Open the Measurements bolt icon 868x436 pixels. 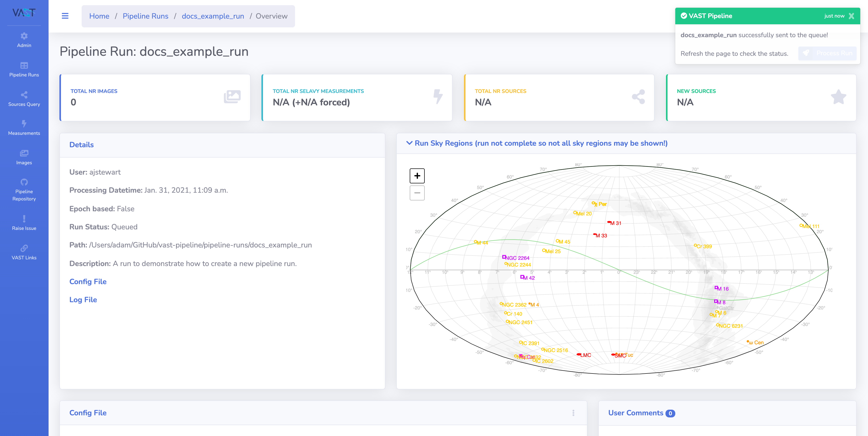pos(24,124)
